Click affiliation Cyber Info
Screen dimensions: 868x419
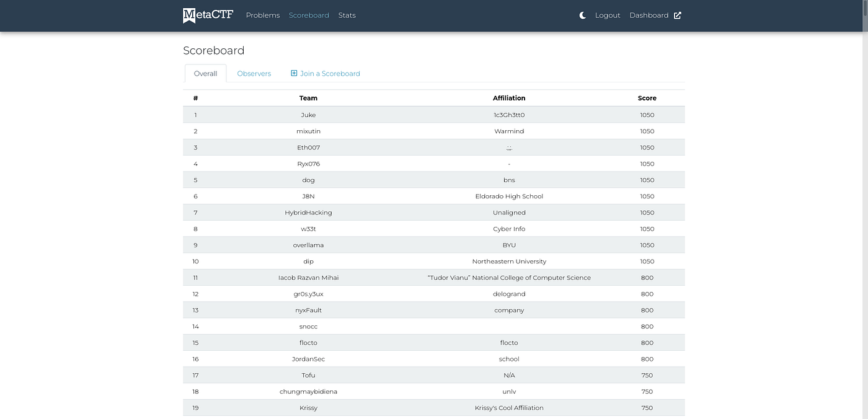(509, 229)
